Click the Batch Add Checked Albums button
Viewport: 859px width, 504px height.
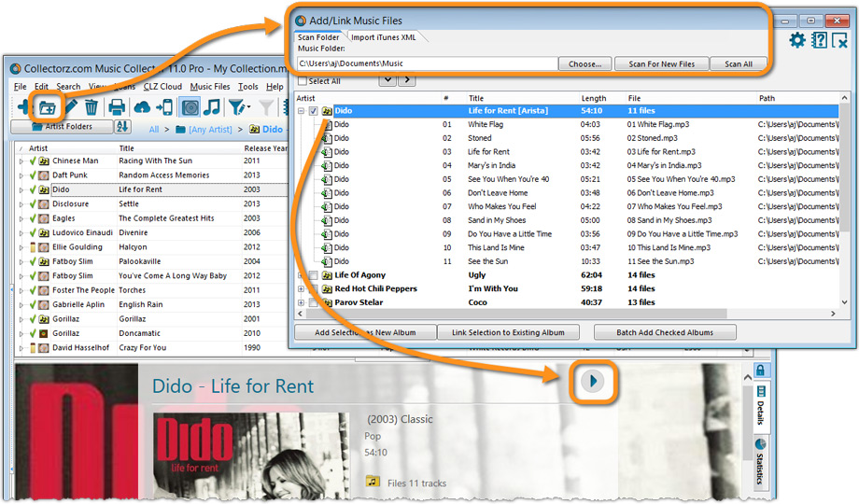click(x=663, y=332)
